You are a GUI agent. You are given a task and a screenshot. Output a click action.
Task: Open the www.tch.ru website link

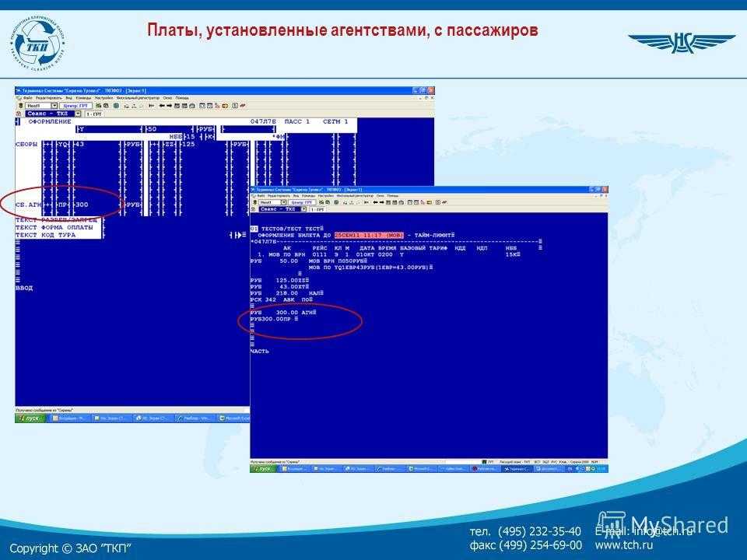click(x=624, y=544)
